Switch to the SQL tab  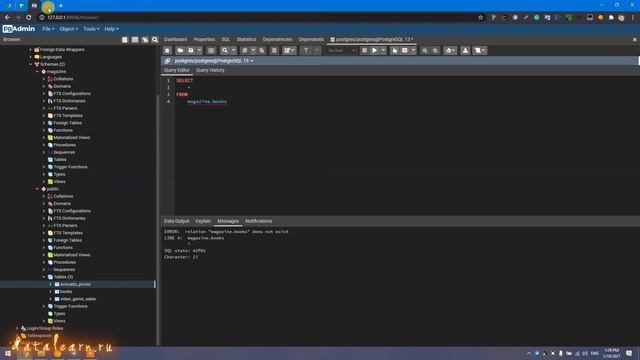point(226,40)
